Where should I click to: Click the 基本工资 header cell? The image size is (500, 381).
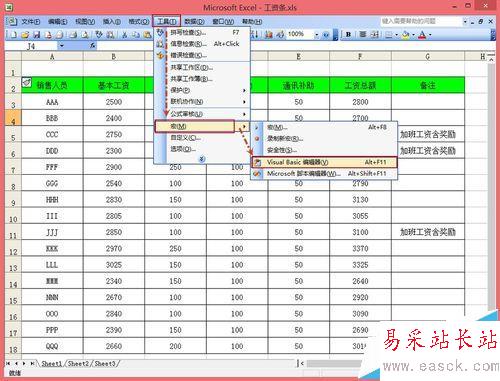(x=114, y=85)
